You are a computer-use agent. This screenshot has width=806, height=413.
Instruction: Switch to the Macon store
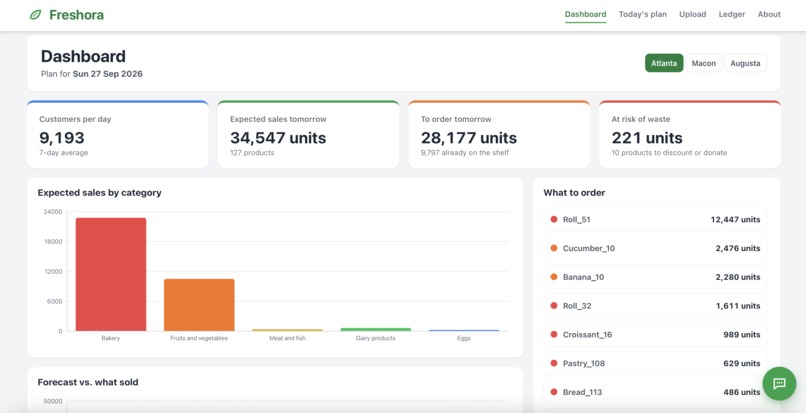coord(704,63)
